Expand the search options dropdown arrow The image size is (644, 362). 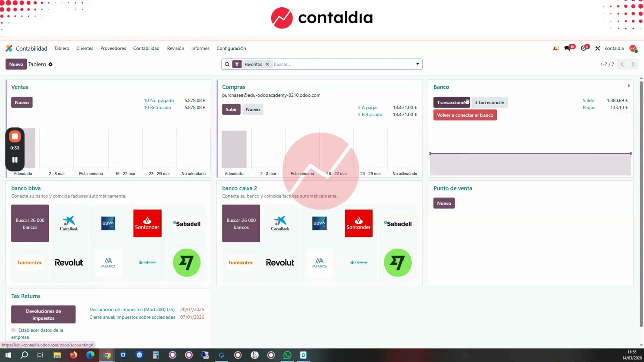click(417, 64)
